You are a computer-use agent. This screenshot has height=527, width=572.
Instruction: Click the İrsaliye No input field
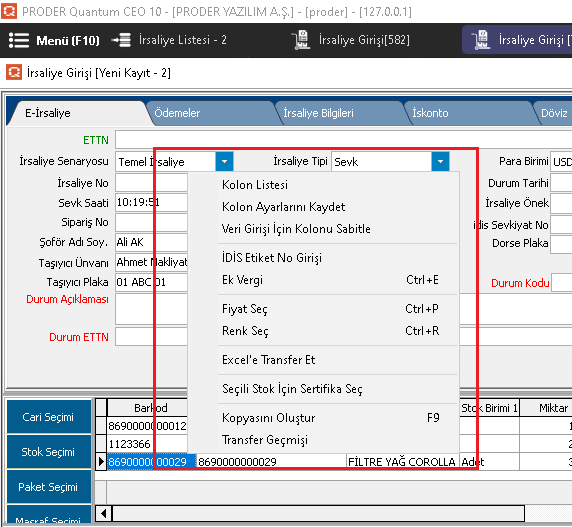[151, 182]
